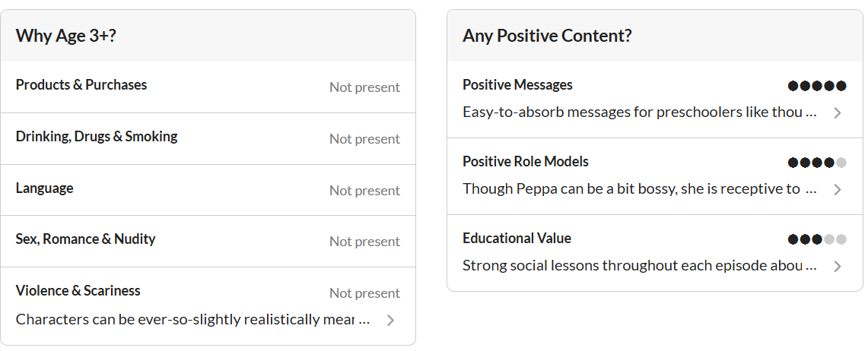The width and height of the screenshot is (868, 351).
Task: Expand the Violence & Scariness chevron arrow
Action: (x=390, y=321)
